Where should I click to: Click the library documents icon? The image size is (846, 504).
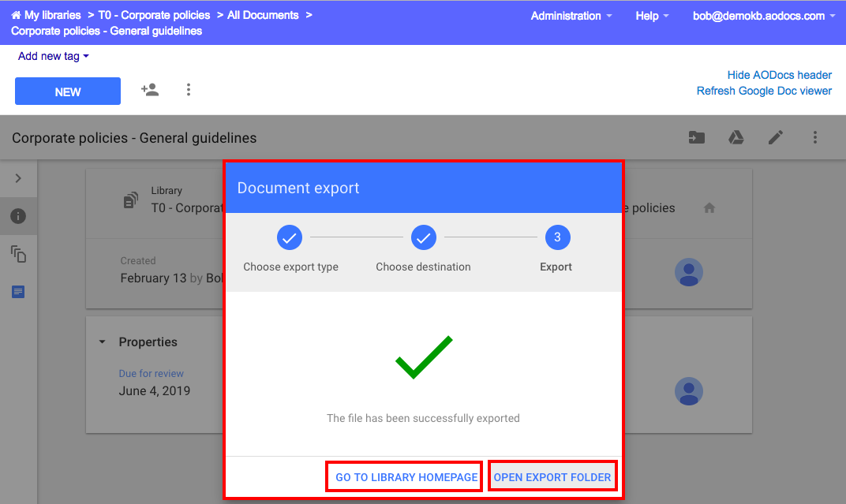130,200
